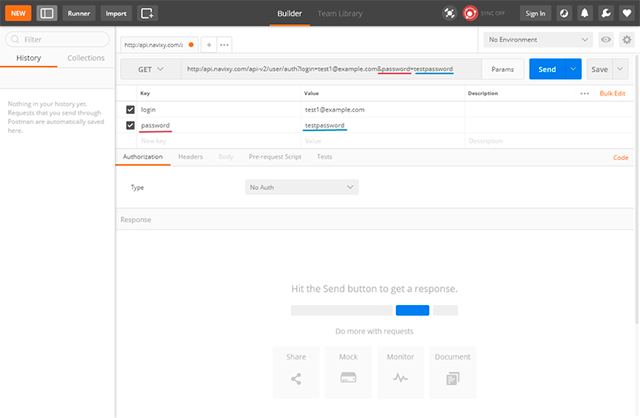Select the Authorization tab
This screenshot has width=640, height=418.
tap(143, 157)
